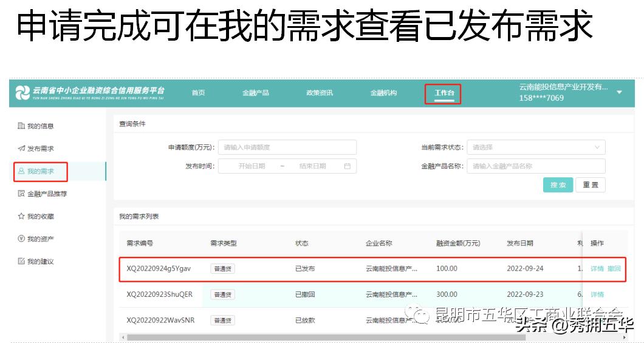Go to 首页 in top navigation
This screenshot has height=343, width=644.
point(199,93)
